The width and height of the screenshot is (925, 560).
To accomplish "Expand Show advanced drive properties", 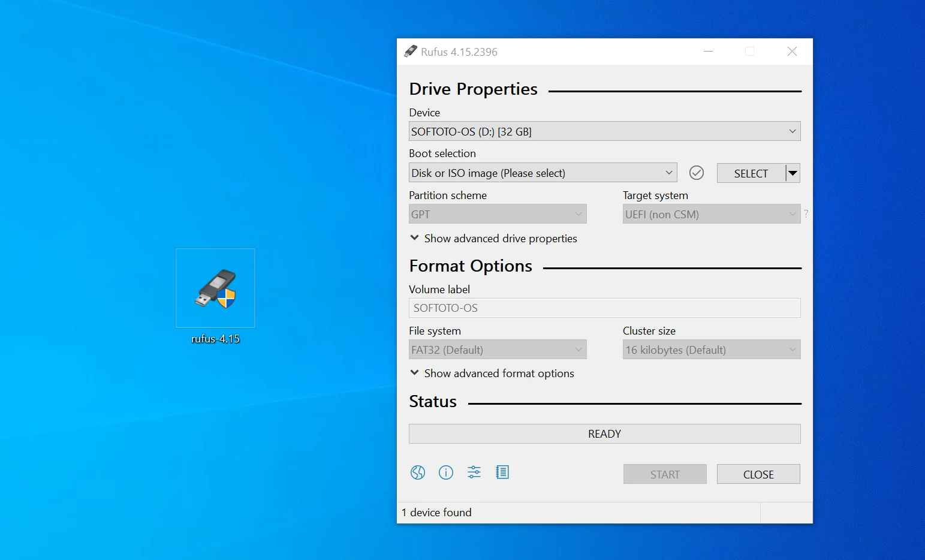I will pos(493,239).
